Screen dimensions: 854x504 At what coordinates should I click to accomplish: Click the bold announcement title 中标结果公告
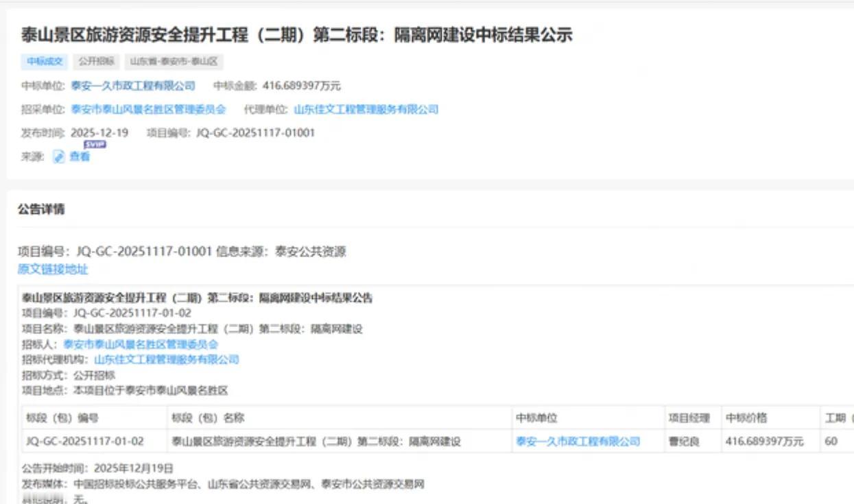pyautogui.click(x=197, y=298)
